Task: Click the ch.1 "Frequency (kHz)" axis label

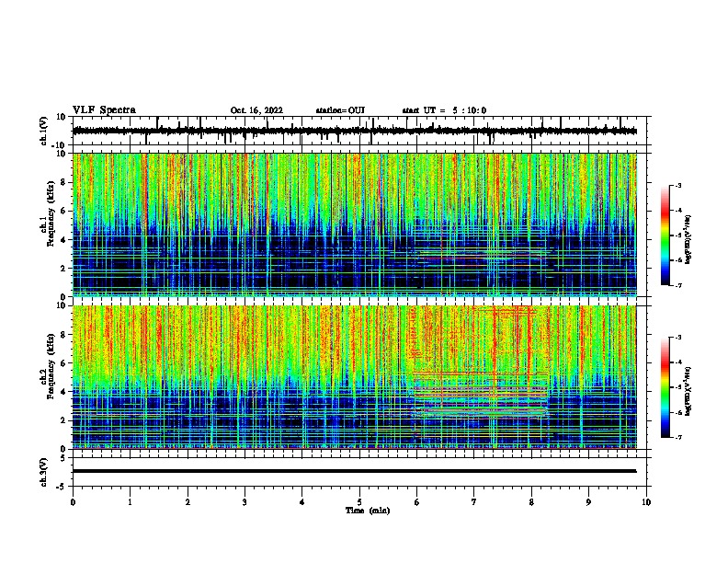Action: [51, 213]
